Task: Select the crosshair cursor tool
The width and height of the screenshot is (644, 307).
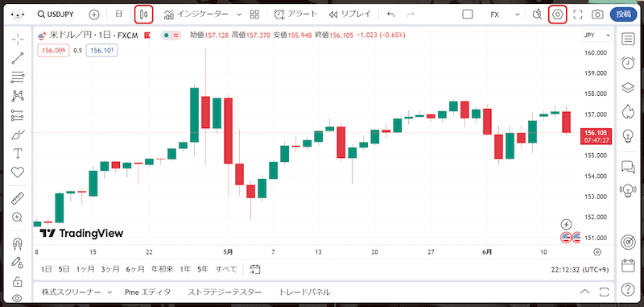Action: coord(18,39)
